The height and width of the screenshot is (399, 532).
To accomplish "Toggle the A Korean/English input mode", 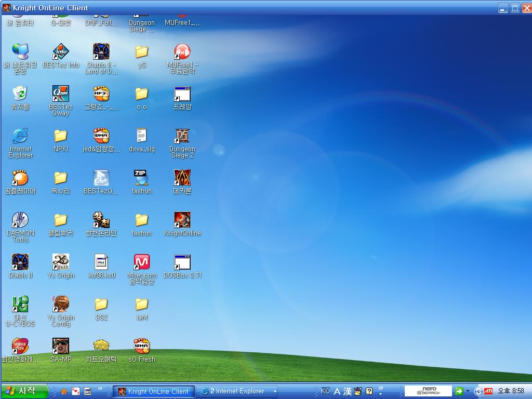I will tap(337, 391).
